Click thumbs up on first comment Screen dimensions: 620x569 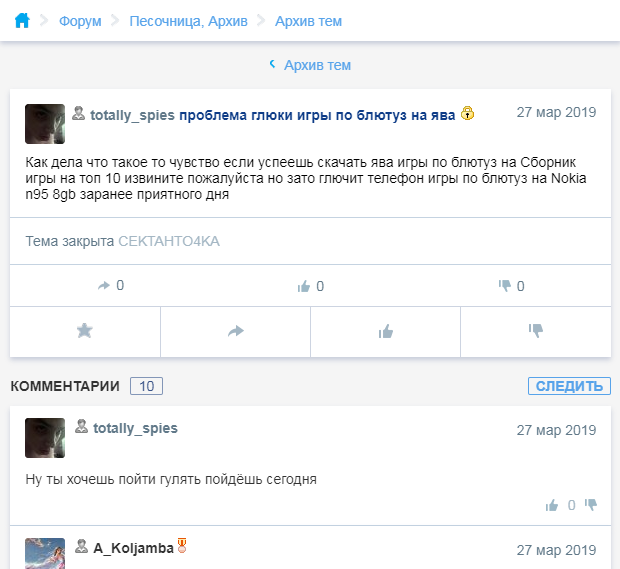552,505
